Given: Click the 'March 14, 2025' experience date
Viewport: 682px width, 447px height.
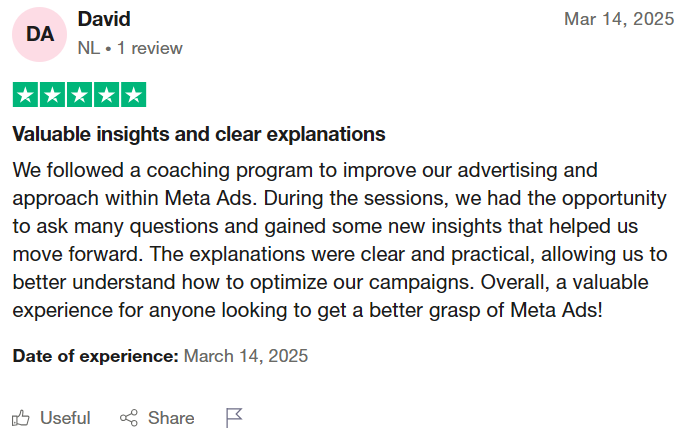Looking at the screenshot, I should (x=246, y=355).
